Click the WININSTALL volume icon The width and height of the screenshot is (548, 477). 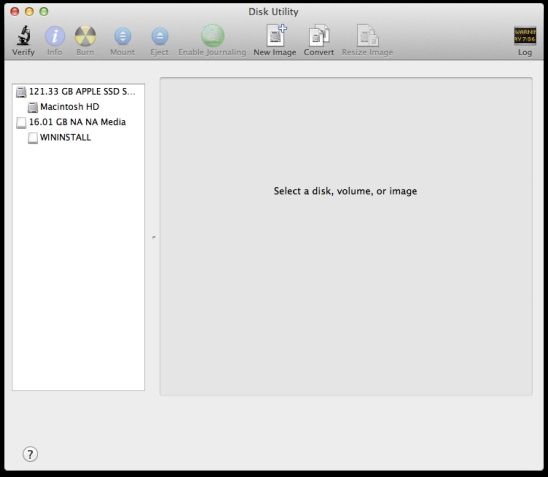pyautogui.click(x=33, y=138)
